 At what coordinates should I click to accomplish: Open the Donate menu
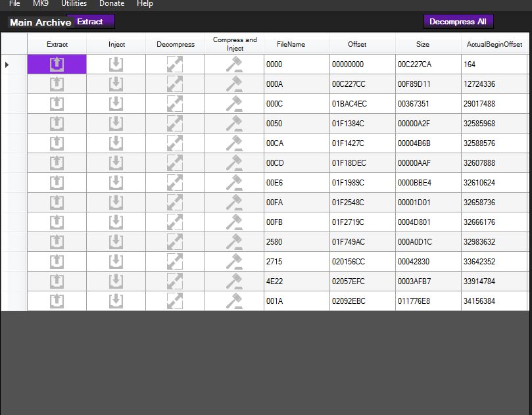112,3
